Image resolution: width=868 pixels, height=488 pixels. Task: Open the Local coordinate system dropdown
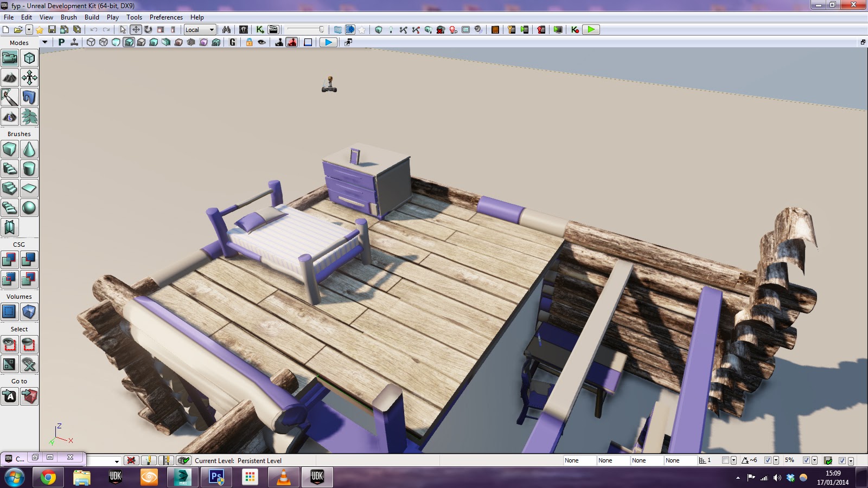pyautogui.click(x=200, y=30)
